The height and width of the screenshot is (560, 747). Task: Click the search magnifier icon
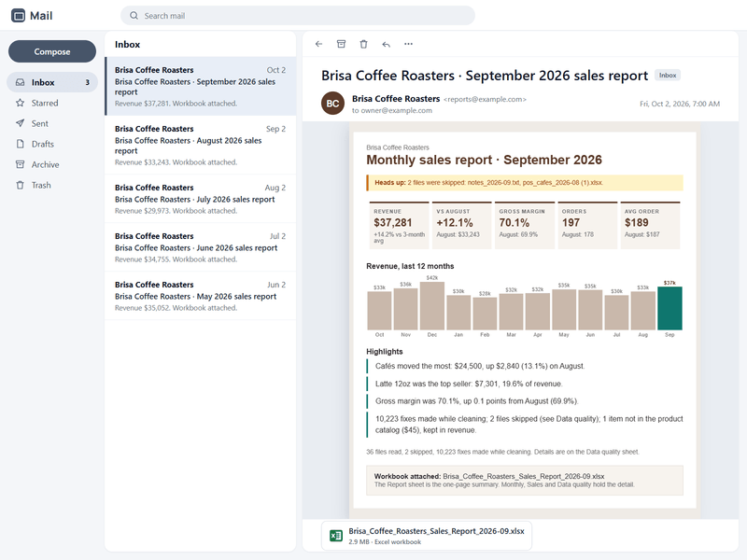coord(134,16)
